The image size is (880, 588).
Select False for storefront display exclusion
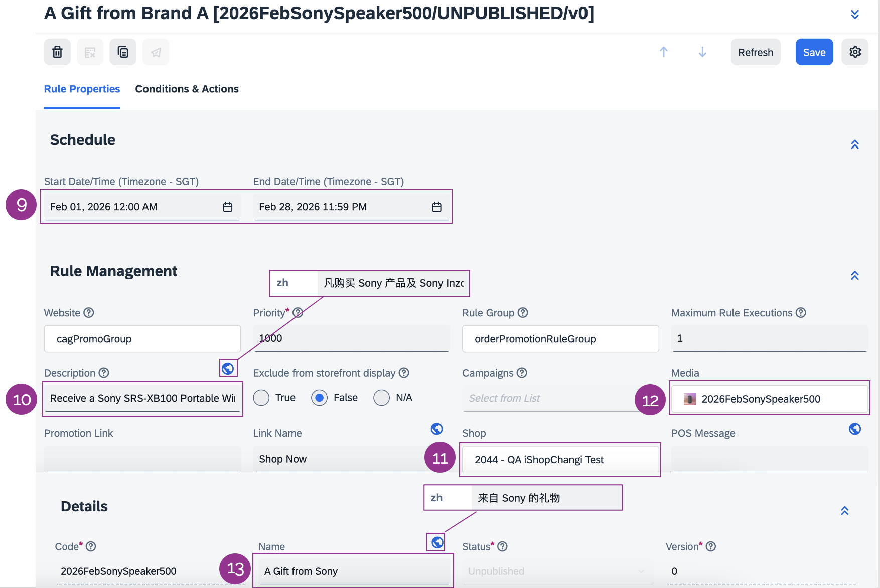320,398
